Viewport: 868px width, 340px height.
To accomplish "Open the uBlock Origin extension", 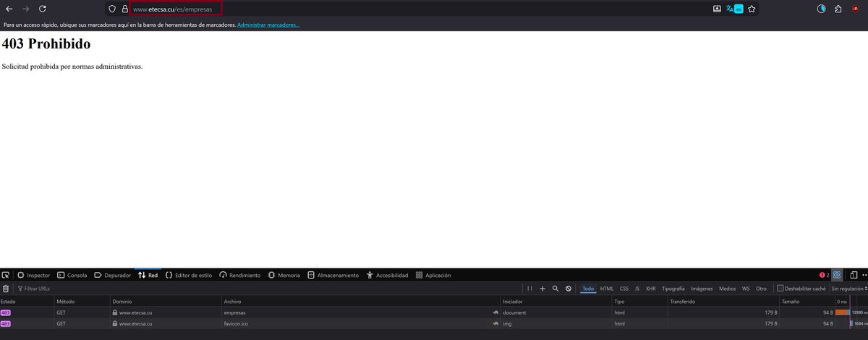I will coord(856,9).
